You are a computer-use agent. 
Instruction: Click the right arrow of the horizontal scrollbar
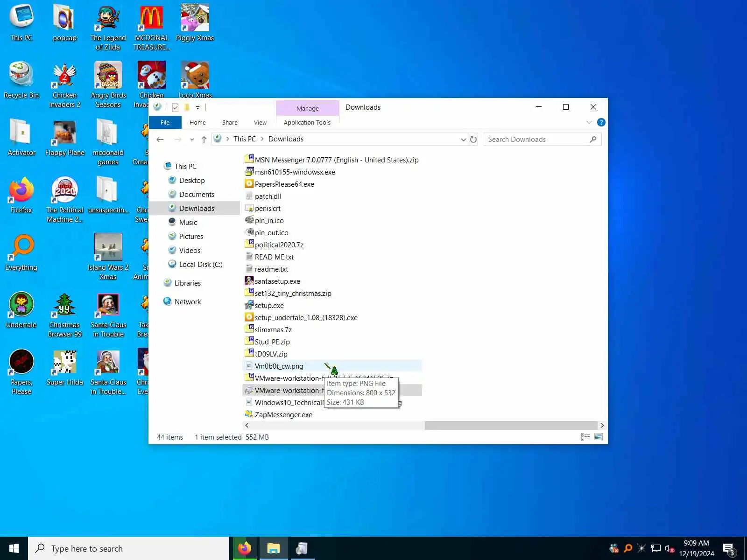(x=602, y=425)
